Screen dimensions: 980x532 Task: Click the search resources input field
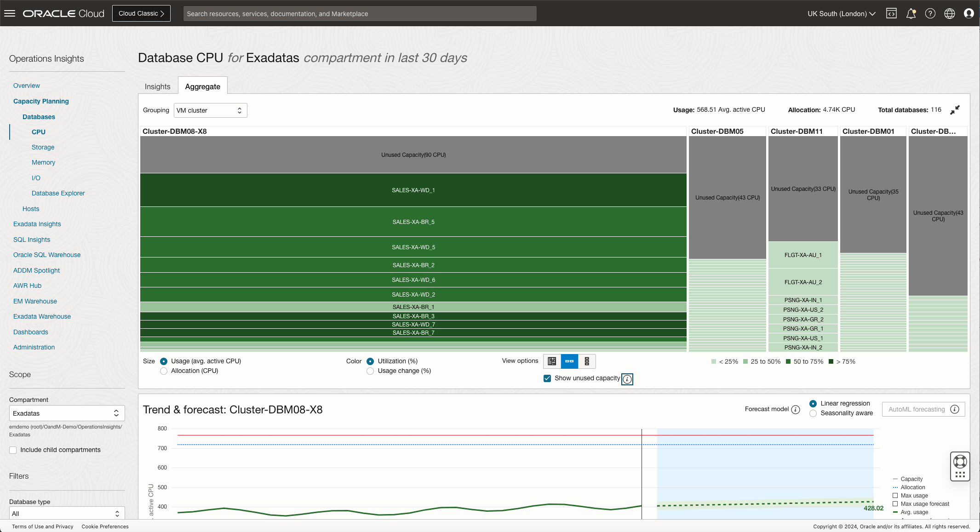pos(360,13)
